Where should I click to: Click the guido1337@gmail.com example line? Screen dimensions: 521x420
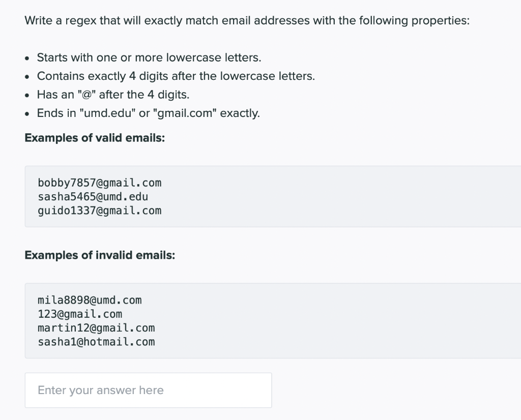pos(99,210)
